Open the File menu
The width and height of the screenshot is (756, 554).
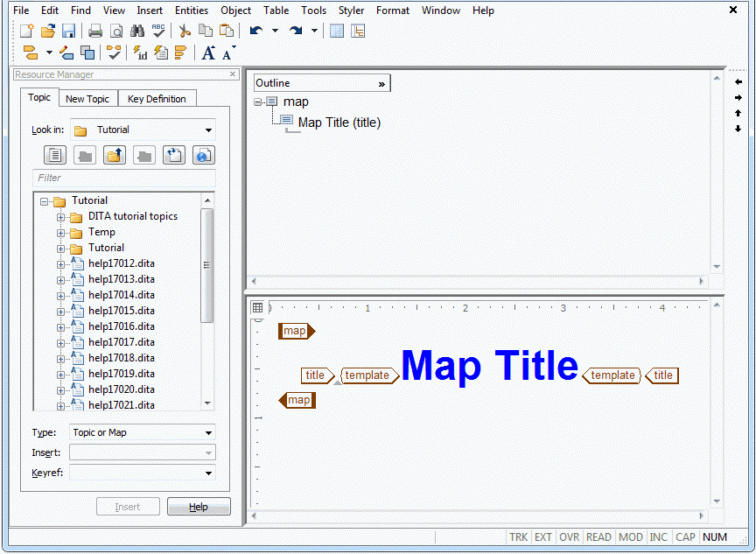click(x=21, y=11)
